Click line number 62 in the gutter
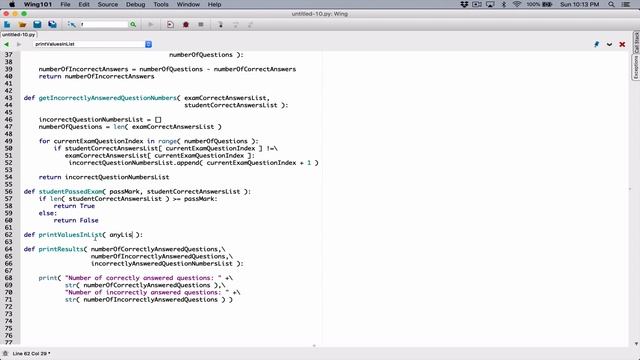The width and height of the screenshot is (640, 360). pos(9,235)
